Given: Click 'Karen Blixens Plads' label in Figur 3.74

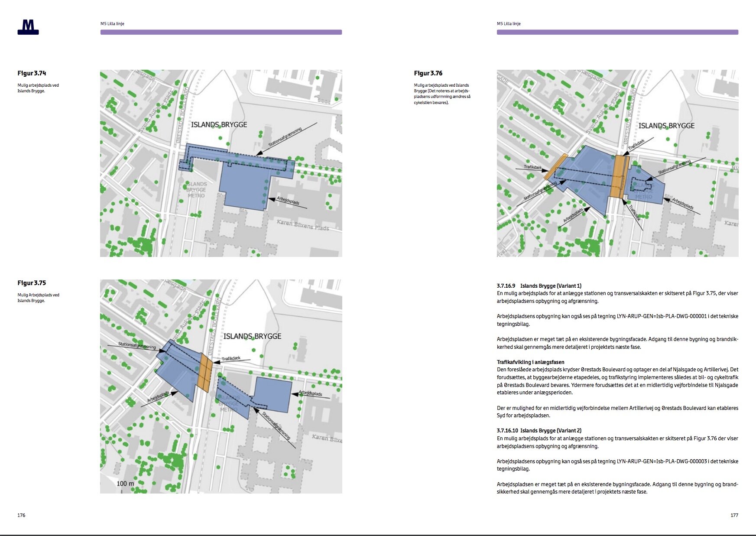Looking at the screenshot, I should pos(303,225).
